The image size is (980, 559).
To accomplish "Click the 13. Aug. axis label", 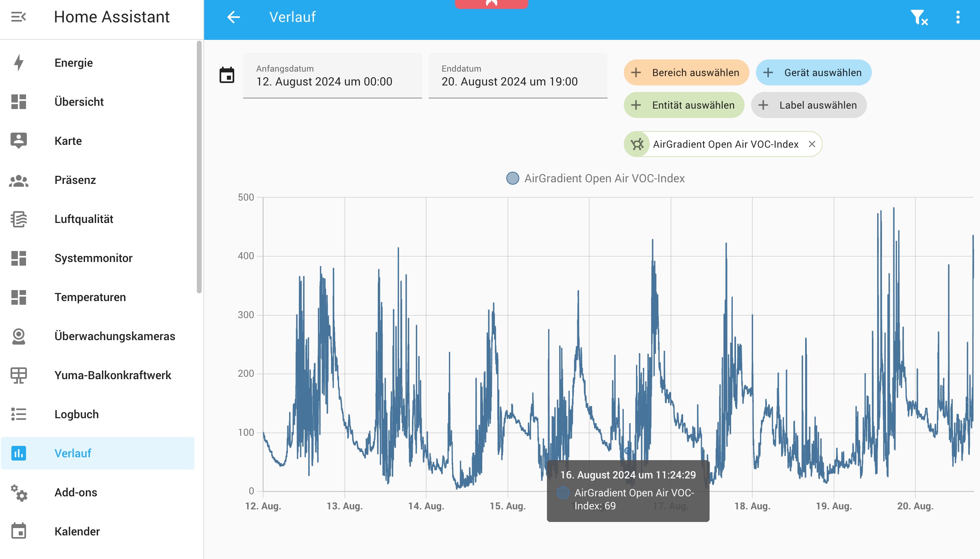I will pos(344,506).
